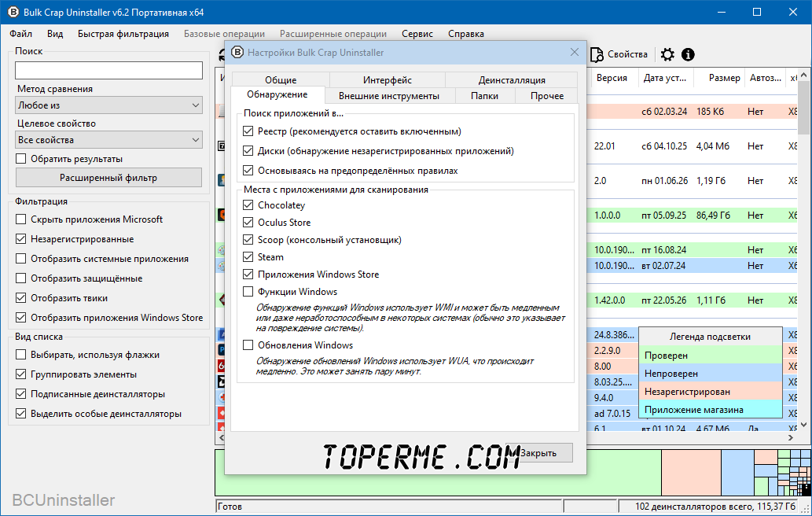Select the Обнаружение tab
The height and width of the screenshot is (516, 812).
pos(277,95)
